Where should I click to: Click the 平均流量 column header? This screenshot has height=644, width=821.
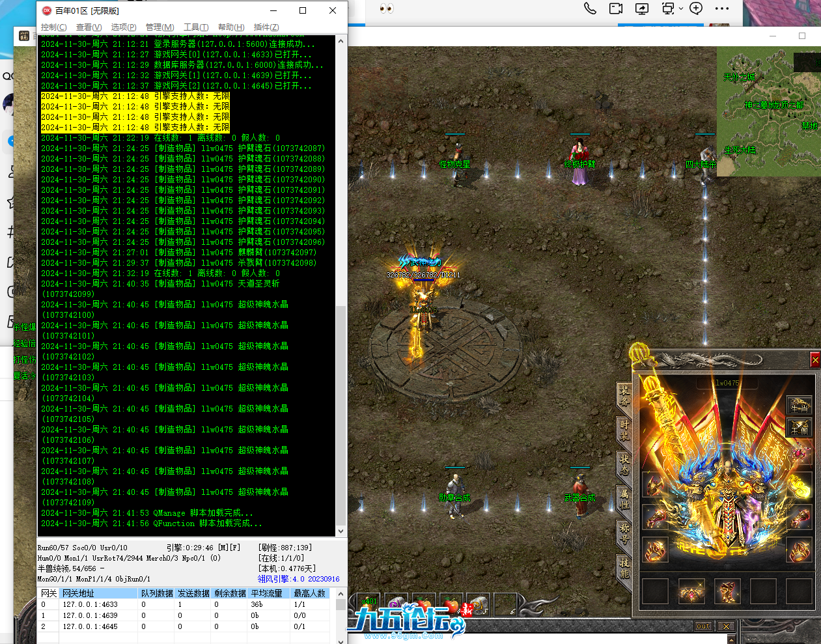267,593
